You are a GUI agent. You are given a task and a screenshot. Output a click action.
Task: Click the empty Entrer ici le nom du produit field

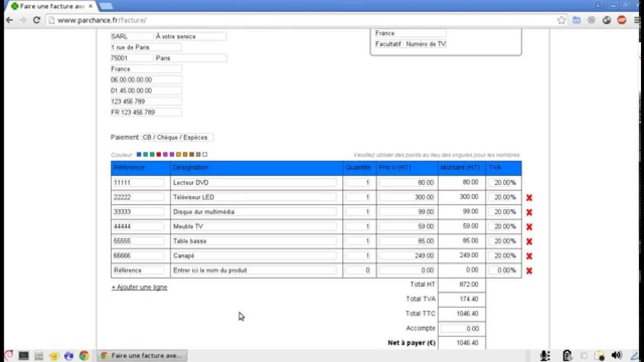pos(255,270)
